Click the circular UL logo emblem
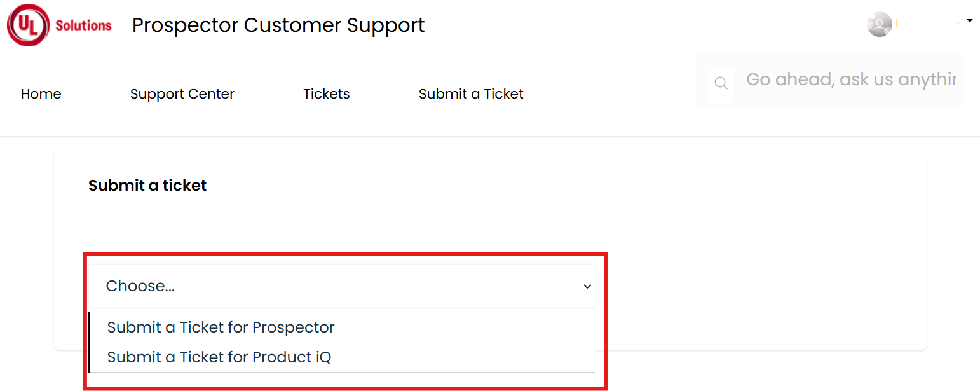This screenshot has width=980, height=391. point(28,25)
